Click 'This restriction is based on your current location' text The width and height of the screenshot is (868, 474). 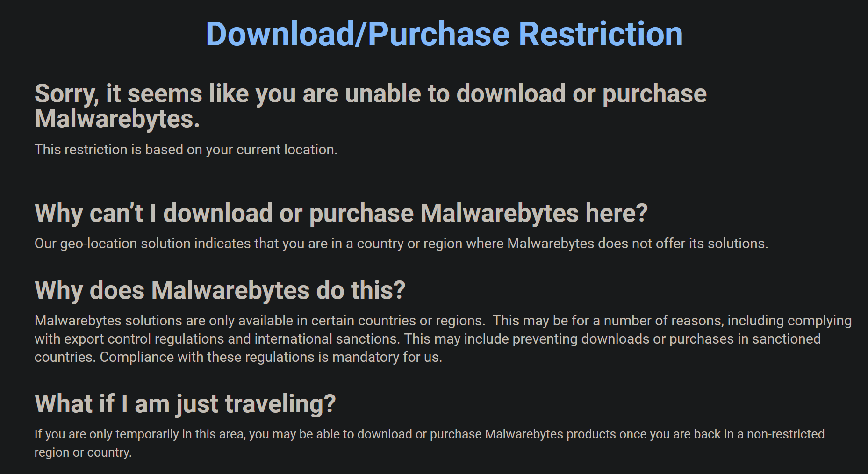point(186,150)
